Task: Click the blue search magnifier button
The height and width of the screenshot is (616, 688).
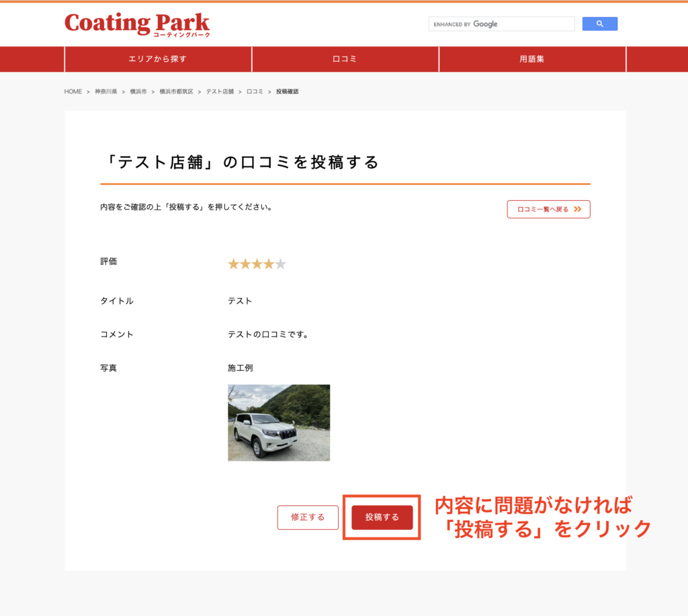Action: pos(599,24)
